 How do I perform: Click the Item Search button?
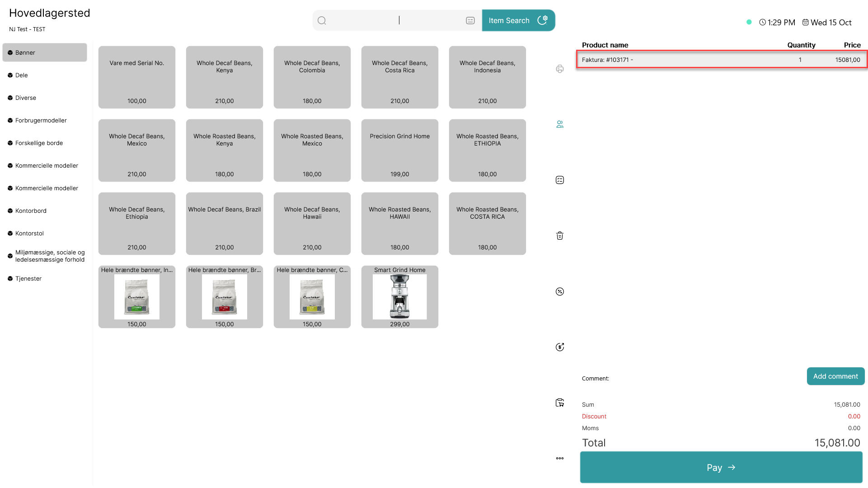pos(518,20)
